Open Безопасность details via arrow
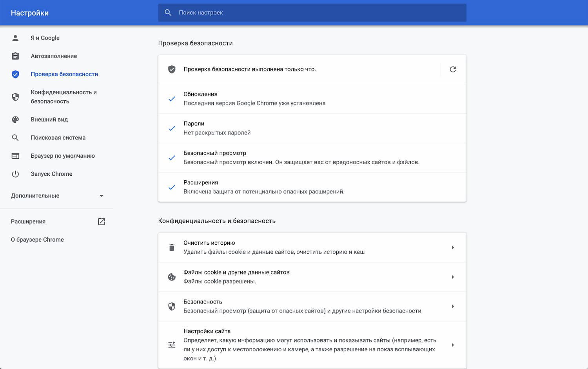This screenshot has width=588, height=369. tap(453, 306)
